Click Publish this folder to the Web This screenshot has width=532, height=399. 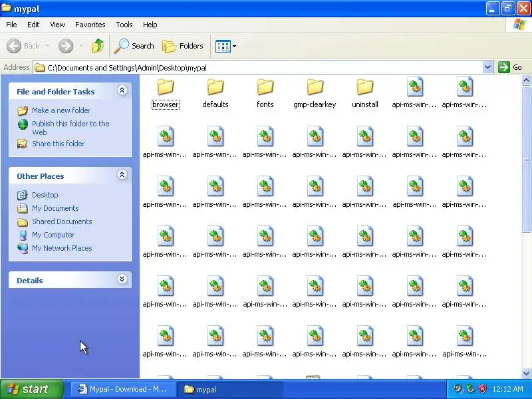(70, 128)
